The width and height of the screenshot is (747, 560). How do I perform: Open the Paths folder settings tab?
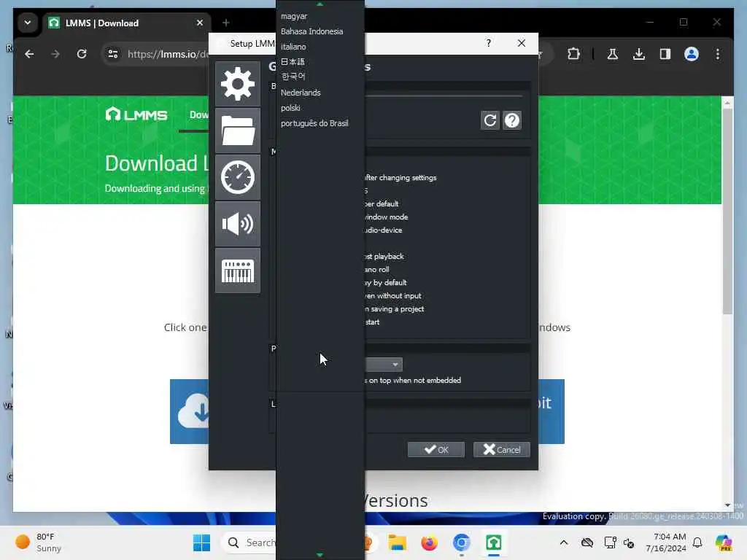point(237,131)
